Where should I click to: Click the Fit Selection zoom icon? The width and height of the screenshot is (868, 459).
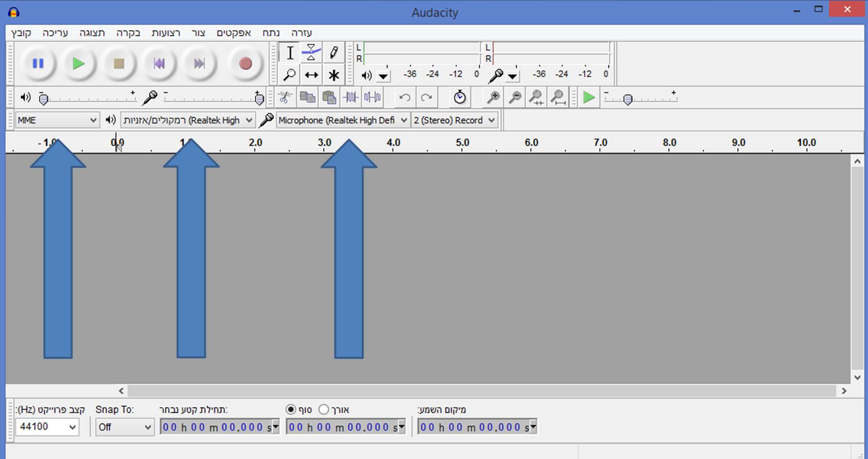536,97
